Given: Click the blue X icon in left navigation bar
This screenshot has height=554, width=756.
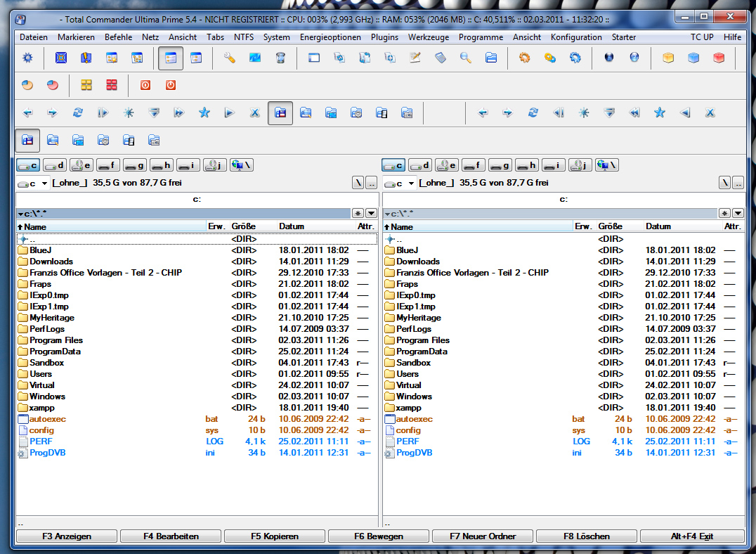Looking at the screenshot, I should point(254,113).
